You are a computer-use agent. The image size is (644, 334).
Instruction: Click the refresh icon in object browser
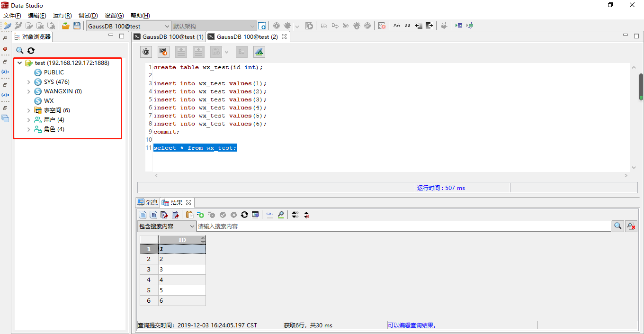(31, 51)
